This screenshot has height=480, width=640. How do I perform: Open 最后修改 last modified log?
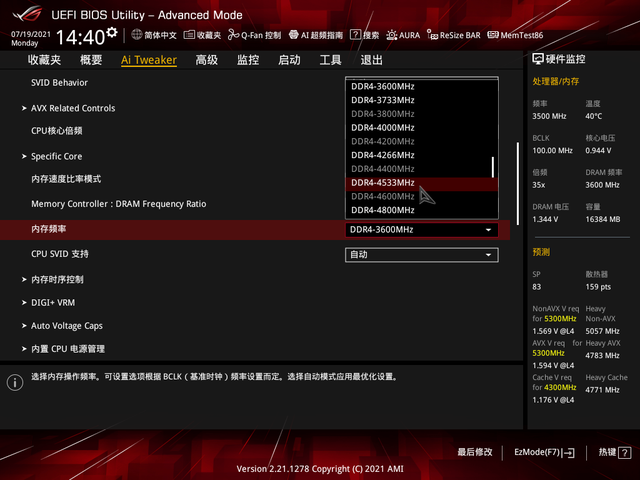point(475,452)
